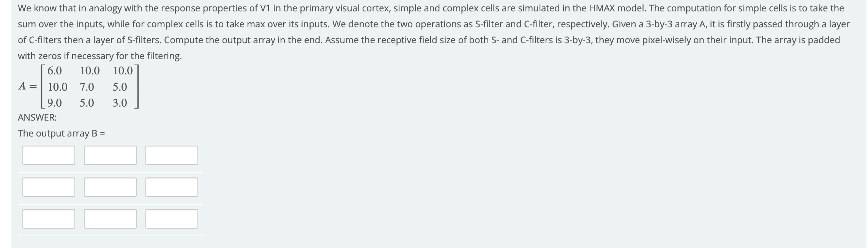Click the bottom-right answer input box
The image size is (868, 248).
172,219
